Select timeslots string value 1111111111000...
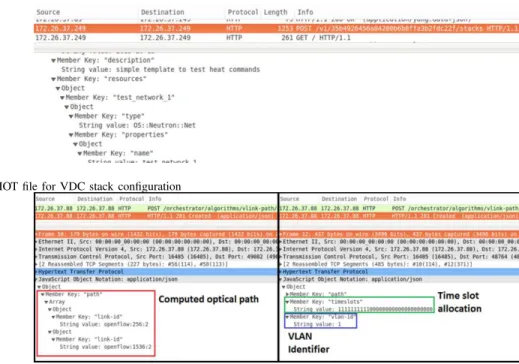The width and height of the screenshot is (519, 364). click(x=363, y=310)
